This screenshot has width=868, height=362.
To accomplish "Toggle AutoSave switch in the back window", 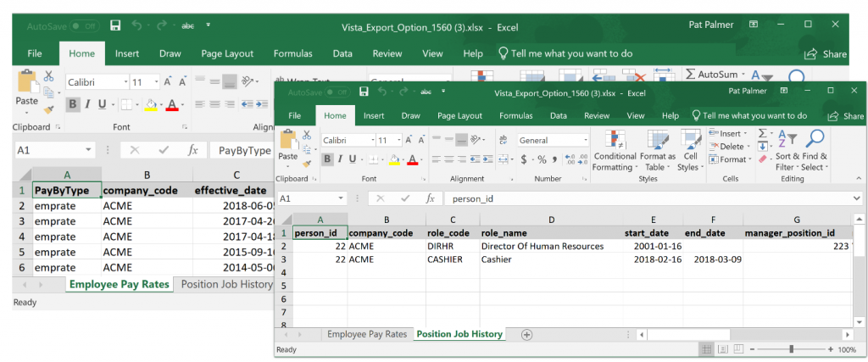I will coord(84,25).
